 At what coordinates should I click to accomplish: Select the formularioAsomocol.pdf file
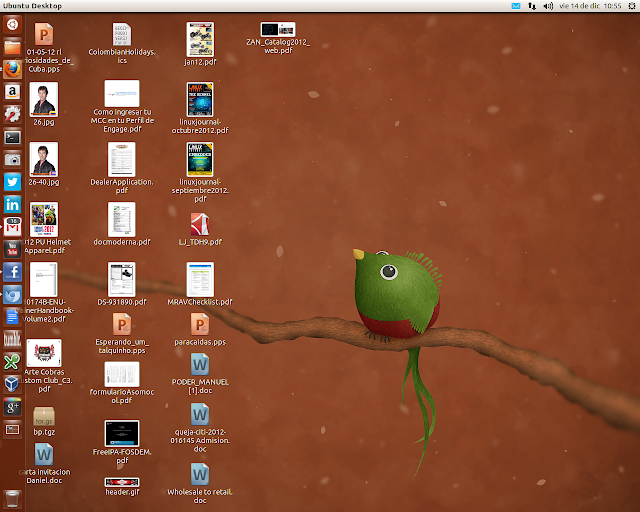(122, 383)
